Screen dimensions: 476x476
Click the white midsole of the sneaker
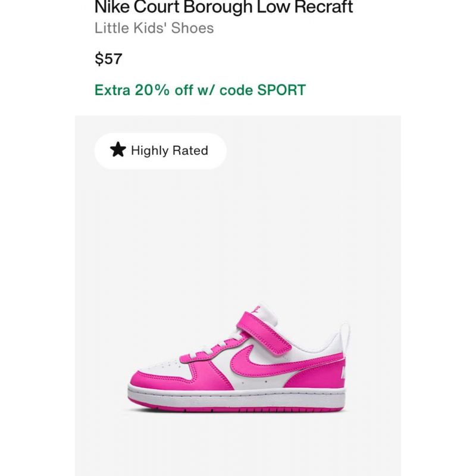pyautogui.click(x=236, y=396)
